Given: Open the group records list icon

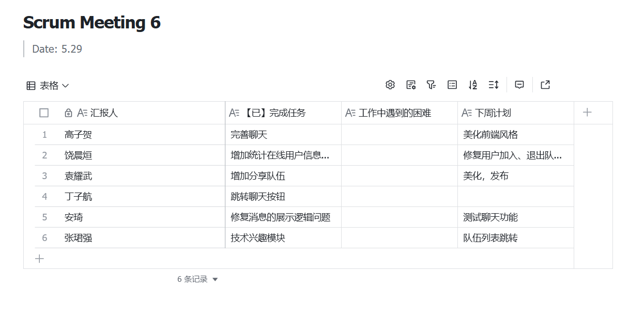Looking at the screenshot, I should coord(452,85).
